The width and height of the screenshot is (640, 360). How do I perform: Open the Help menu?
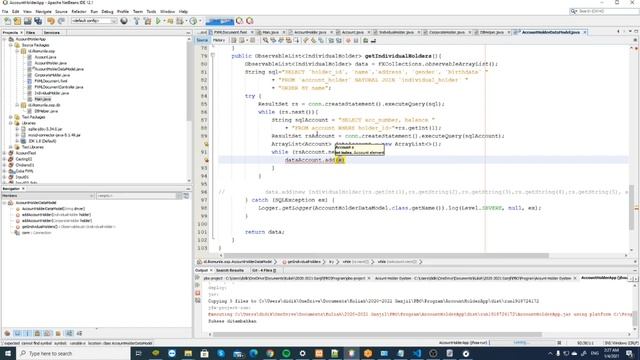pyautogui.click(x=184, y=11)
